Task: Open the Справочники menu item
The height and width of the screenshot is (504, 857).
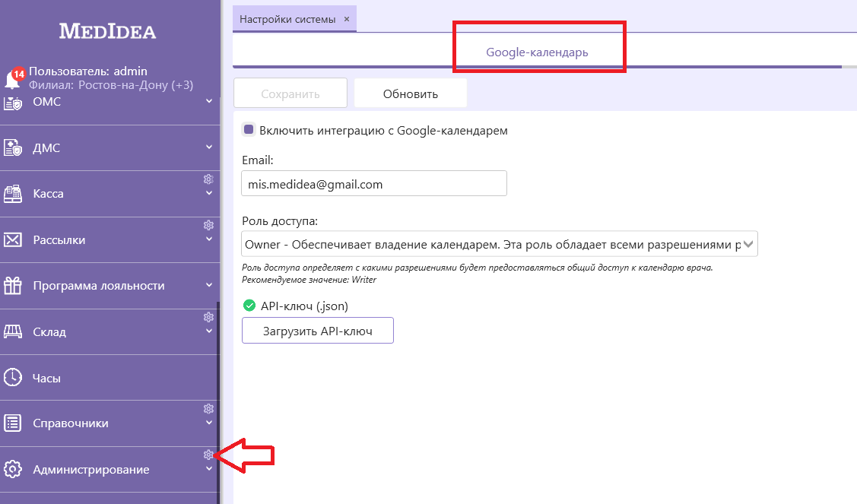Action: click(110, 423)
